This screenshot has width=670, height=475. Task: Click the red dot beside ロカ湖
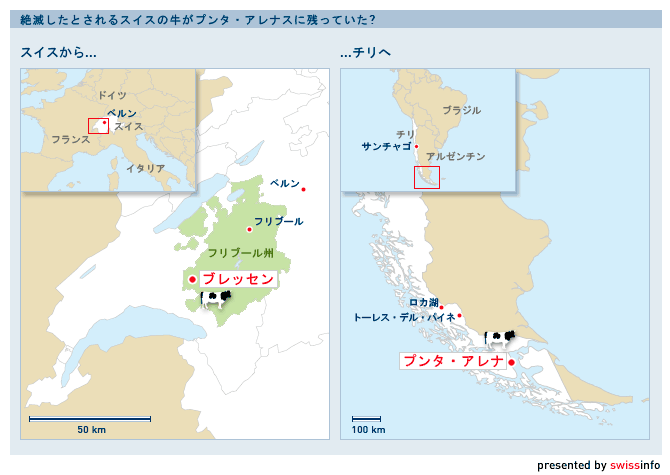(442, 307)
